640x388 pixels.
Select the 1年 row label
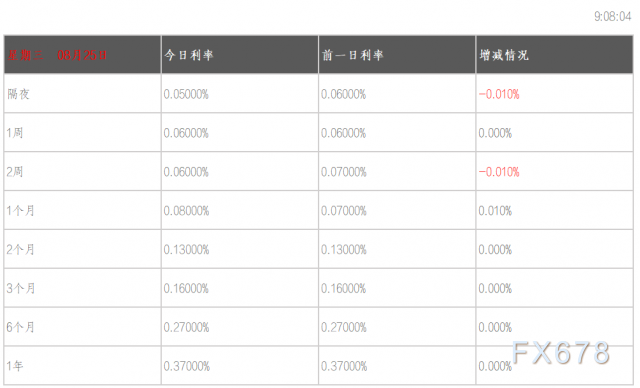coord(15,366)
